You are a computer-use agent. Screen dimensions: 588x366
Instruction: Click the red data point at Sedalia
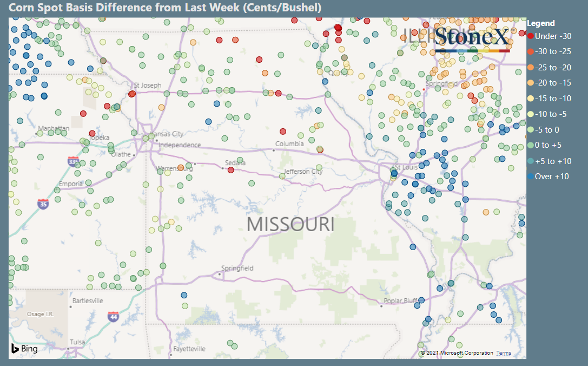coord(231,170)
